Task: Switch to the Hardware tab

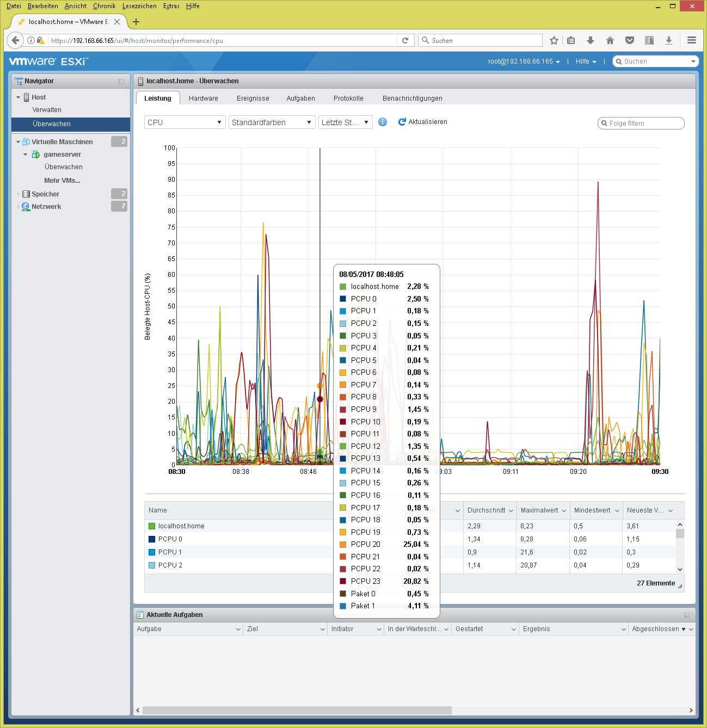Action: (203, 98)
